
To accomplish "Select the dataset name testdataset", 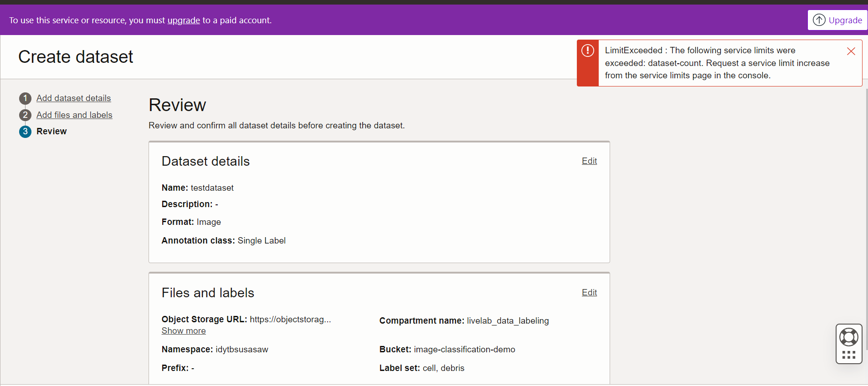I will click(x=212, y=188).
